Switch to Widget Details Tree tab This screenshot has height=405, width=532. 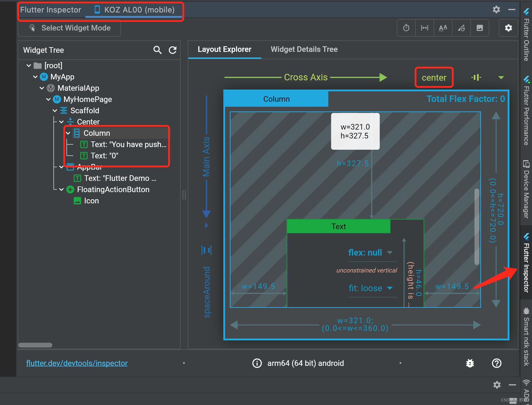304,49
